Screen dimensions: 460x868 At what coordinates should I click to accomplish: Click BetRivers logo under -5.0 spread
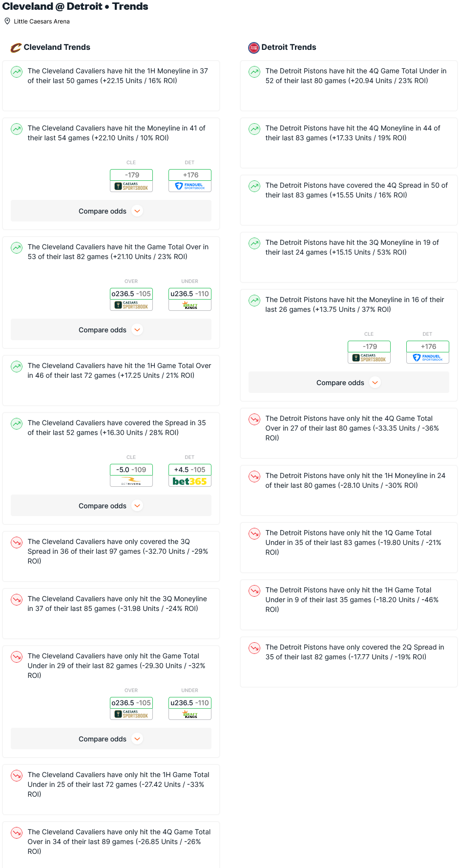click(131, 481)
